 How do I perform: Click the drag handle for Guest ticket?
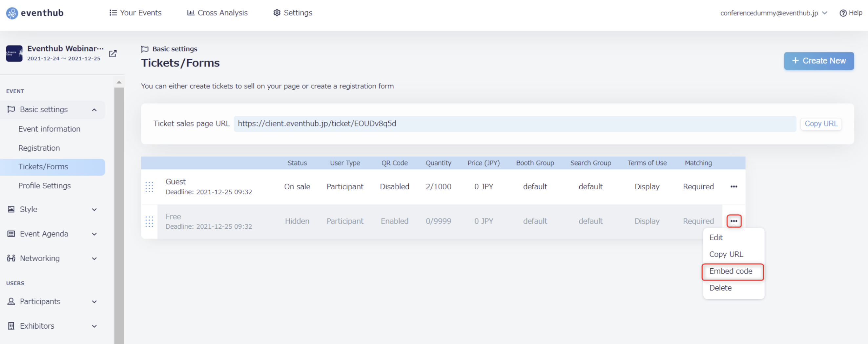[149, 187]
